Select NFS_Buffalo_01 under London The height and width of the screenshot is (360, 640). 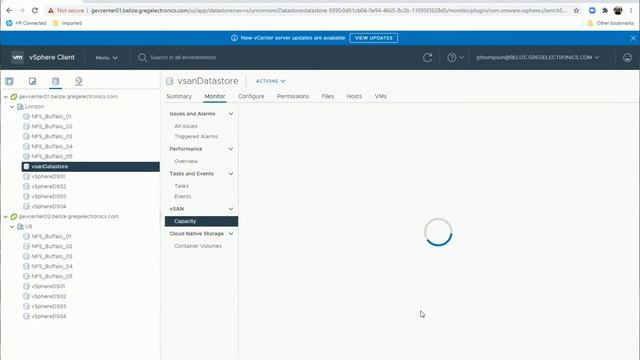click(x=51, y=116)
